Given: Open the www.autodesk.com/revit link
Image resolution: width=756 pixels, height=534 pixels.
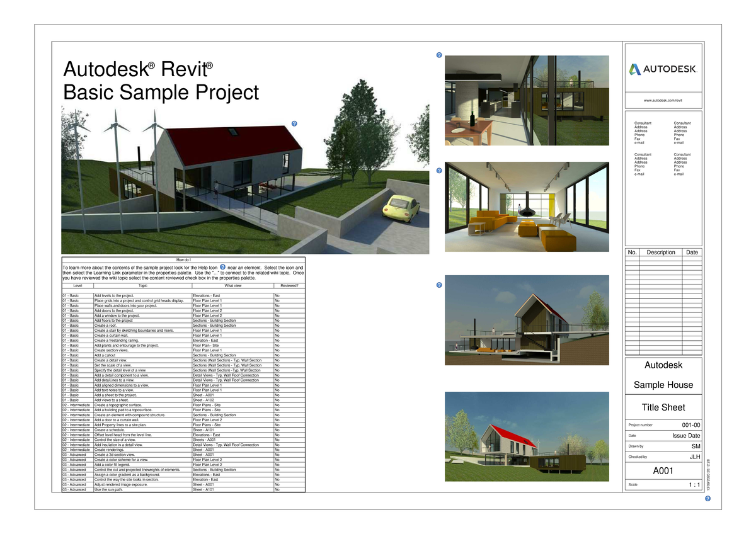Looking at the screenshot, I should coord(663,100).
